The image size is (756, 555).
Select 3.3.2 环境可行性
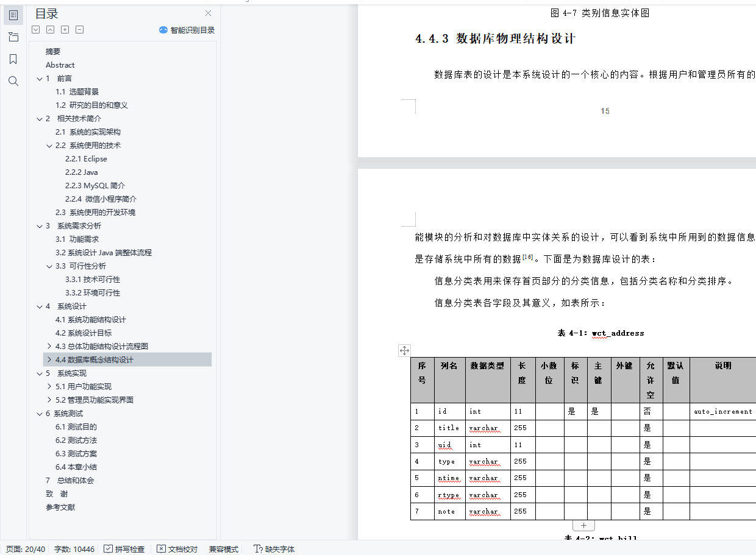(x=93, y=293)
